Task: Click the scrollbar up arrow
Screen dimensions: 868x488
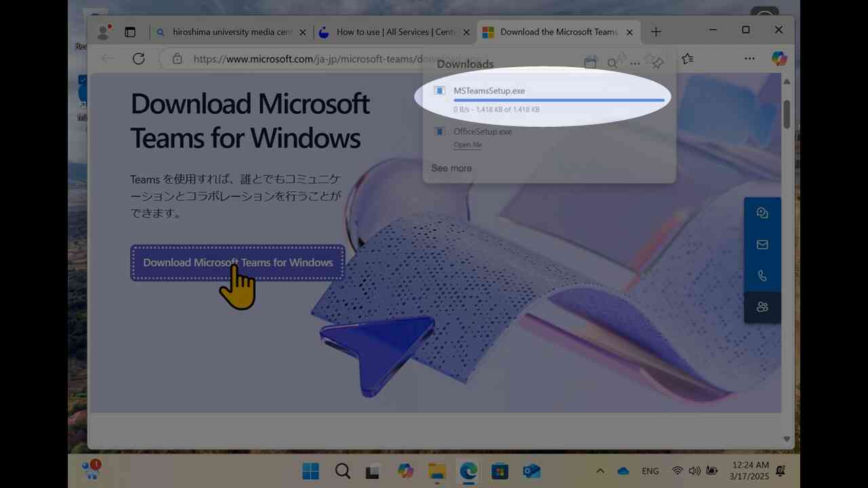Action: (787, 81)
